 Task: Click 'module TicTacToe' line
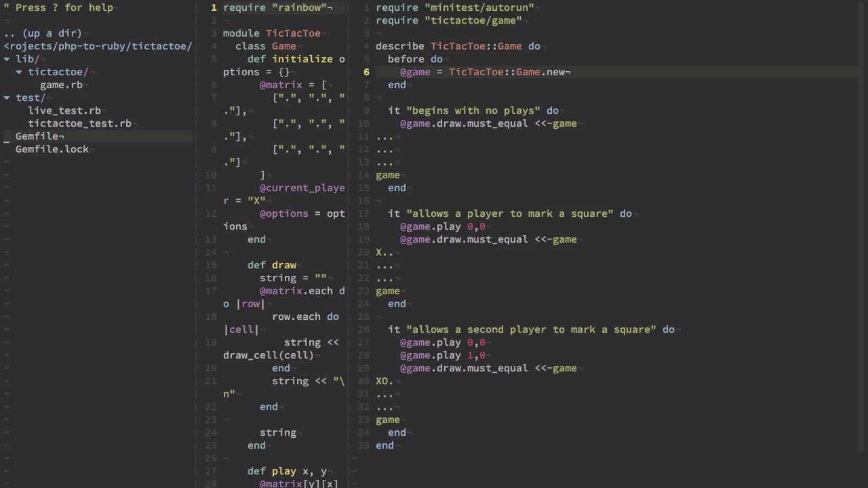coord(271,33)
